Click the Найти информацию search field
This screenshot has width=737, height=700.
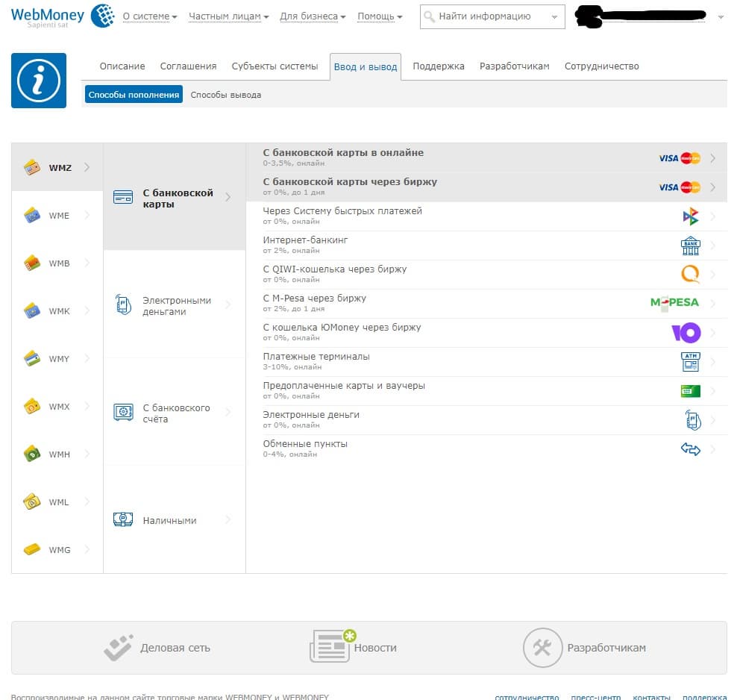click(x=492, y=17)
